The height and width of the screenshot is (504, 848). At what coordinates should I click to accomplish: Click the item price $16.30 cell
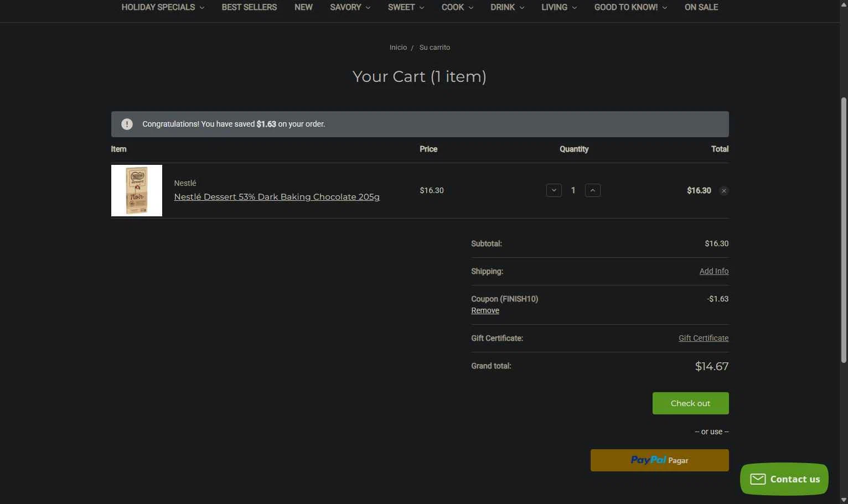tap(432, 190)
